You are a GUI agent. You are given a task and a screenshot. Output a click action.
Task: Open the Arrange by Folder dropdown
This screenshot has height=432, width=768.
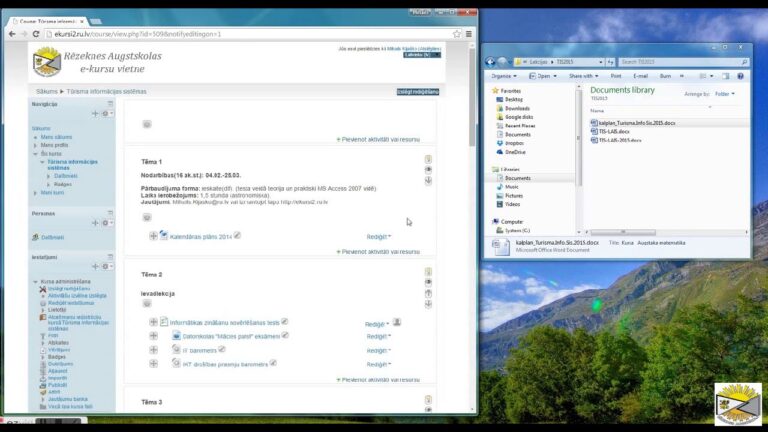coord(725,94)
